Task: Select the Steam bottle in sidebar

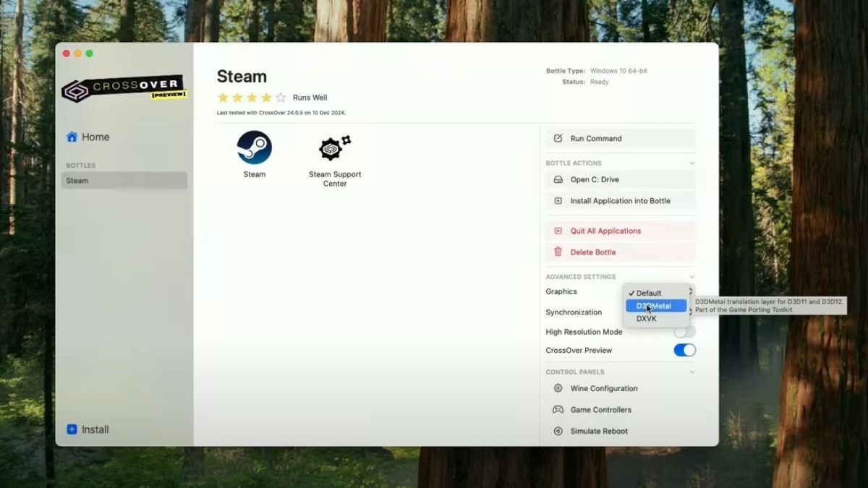Action: [x=124, y=181]
